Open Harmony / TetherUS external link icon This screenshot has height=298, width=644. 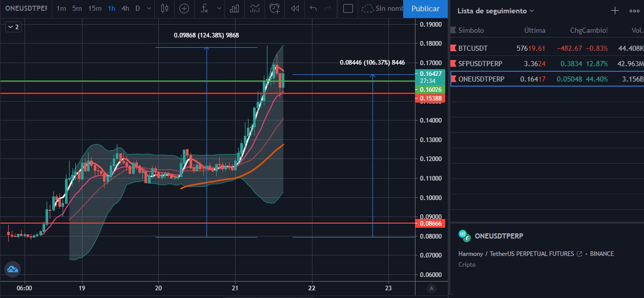click(579, 254)
